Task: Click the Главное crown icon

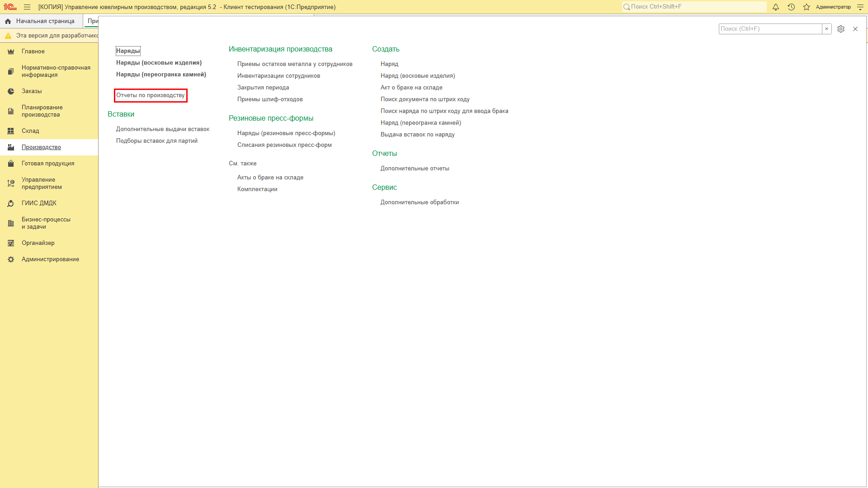Action: (x=11, y=52)
